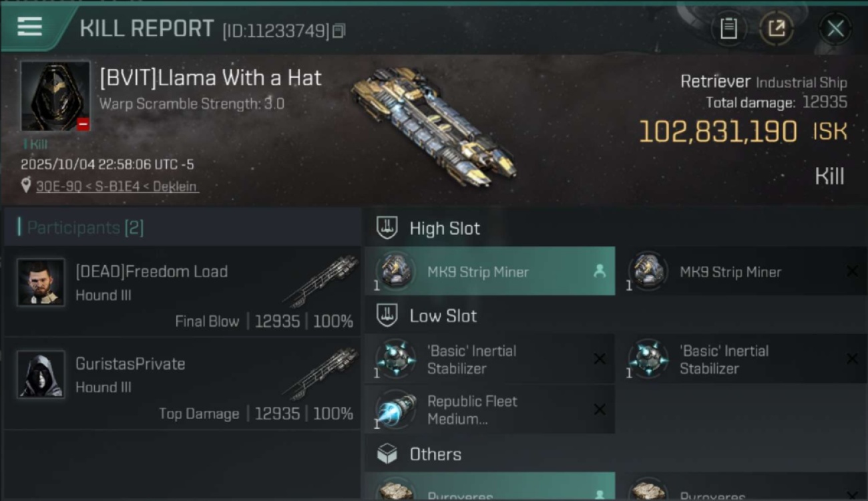Click the Low Slot shield icon
The width and height of the screenshot is (868, 501).
click(x=387, y=315)
